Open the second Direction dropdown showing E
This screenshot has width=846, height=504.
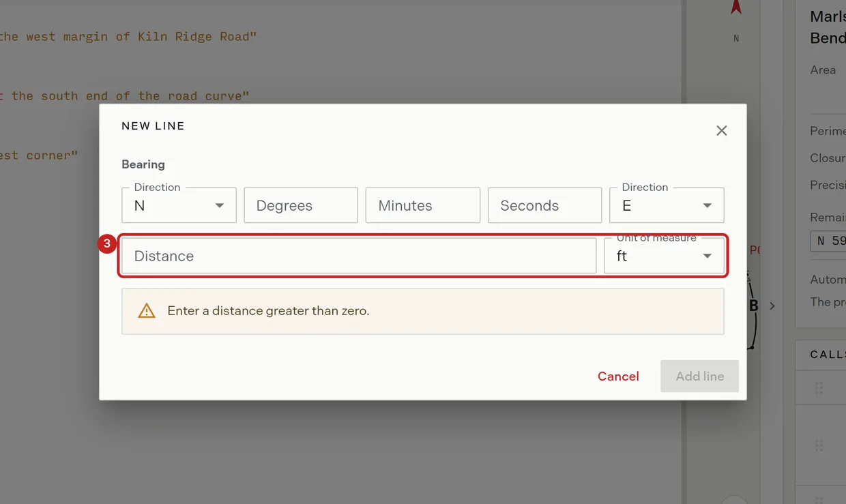point(667,205)
